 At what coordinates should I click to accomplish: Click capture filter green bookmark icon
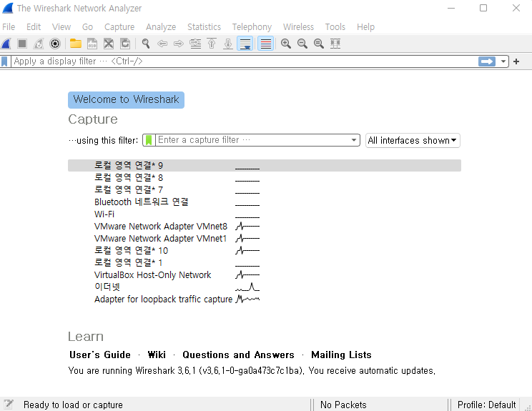tap(149, 140)
